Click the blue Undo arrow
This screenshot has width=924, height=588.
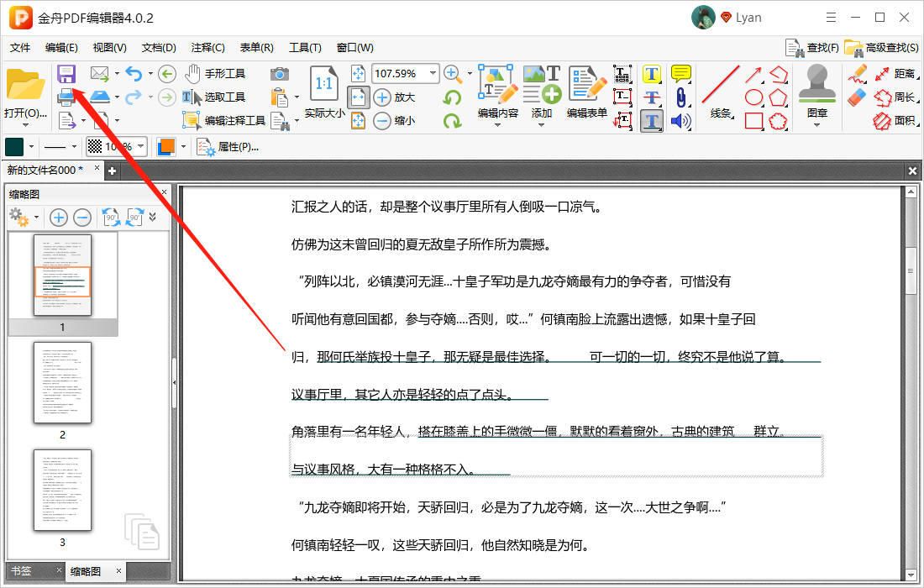point(134,74)
